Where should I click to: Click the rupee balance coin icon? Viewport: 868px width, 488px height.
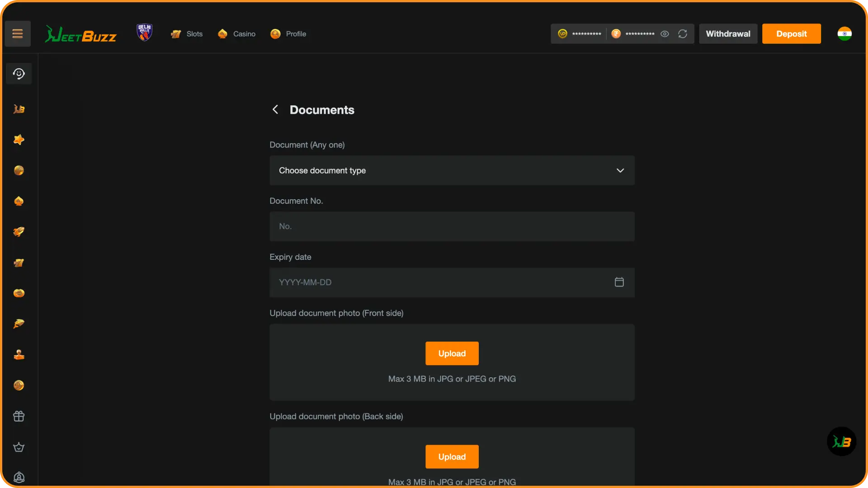pos(616,34)
